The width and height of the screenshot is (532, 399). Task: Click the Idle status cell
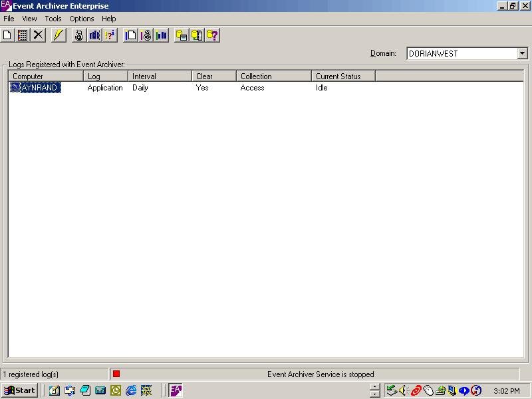[x=322, y=88]
